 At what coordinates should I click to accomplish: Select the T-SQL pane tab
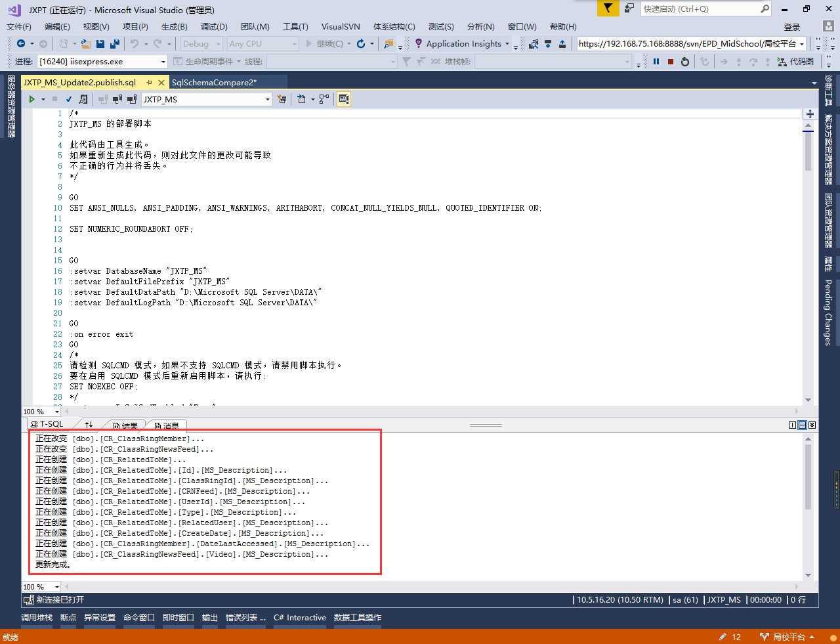47,424
